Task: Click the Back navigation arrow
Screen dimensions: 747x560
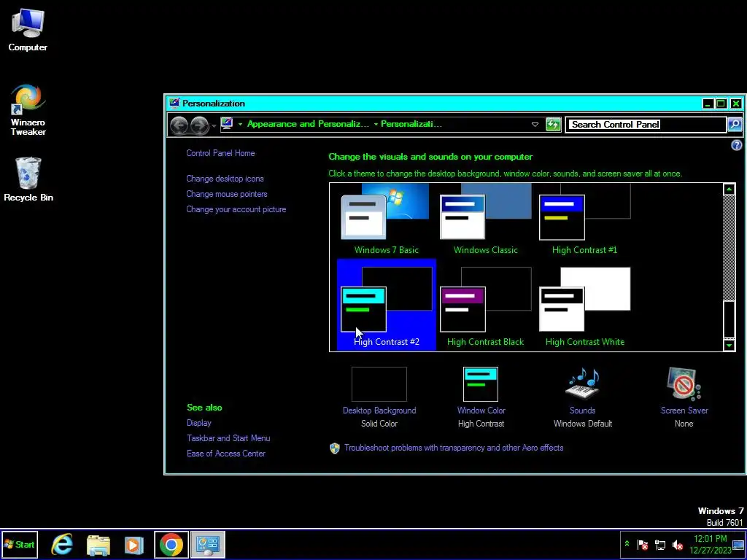Action: tap(179, 125)
